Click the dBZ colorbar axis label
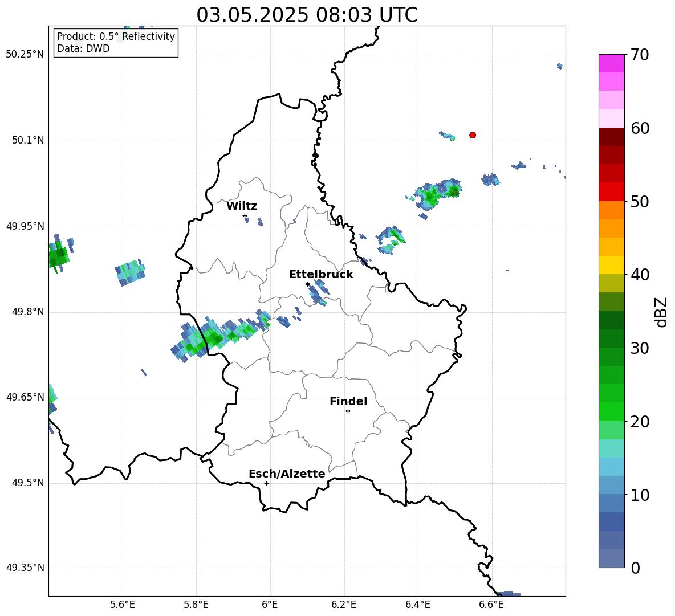The width and height of the screenshot is (675, 616). [x=661, y=312]
